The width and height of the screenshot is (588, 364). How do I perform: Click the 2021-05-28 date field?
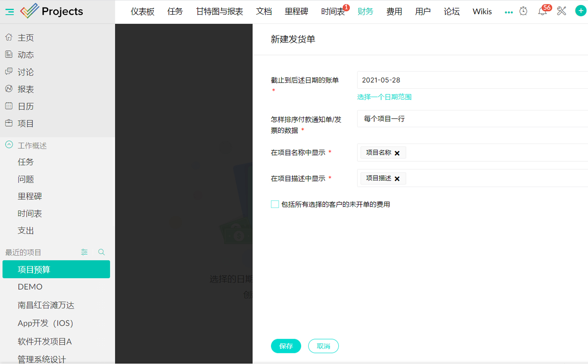pos(472,80)
